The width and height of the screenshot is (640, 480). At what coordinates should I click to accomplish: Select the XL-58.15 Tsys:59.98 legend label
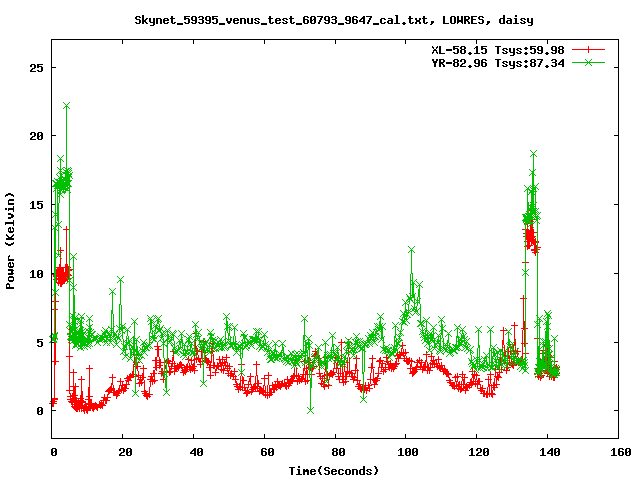[498, 50]
